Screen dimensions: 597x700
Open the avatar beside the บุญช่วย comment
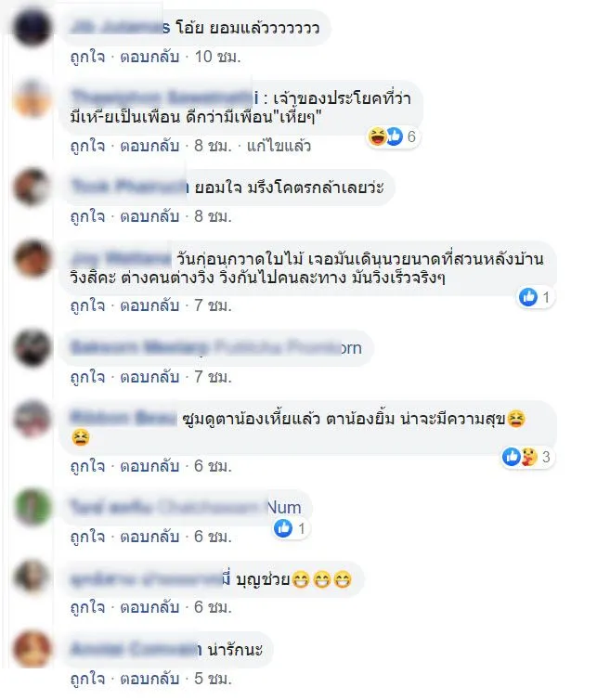pos(32,578)
